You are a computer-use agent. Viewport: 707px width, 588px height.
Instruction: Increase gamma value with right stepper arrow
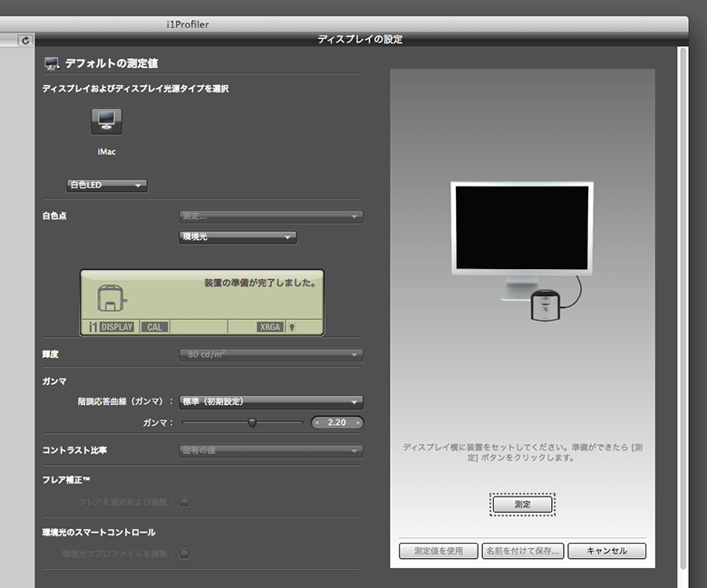[x=358, y=422]
